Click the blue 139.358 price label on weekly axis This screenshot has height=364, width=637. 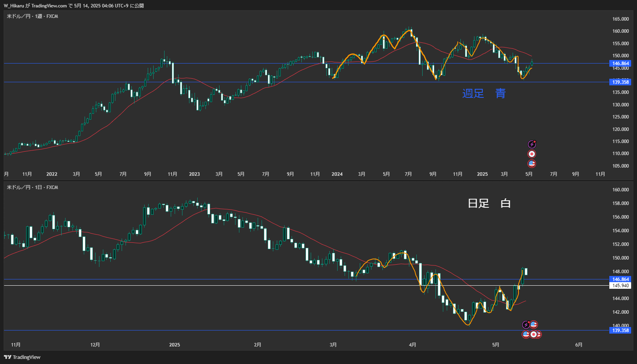[x=621, y=82]
